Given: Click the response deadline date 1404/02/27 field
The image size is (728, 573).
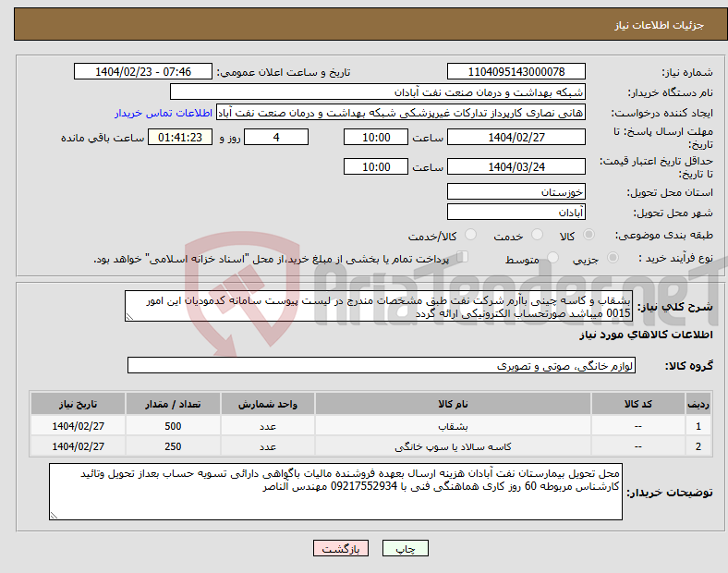Looking at the screenshot, I should pyautogui.click(x=516, y=138).
